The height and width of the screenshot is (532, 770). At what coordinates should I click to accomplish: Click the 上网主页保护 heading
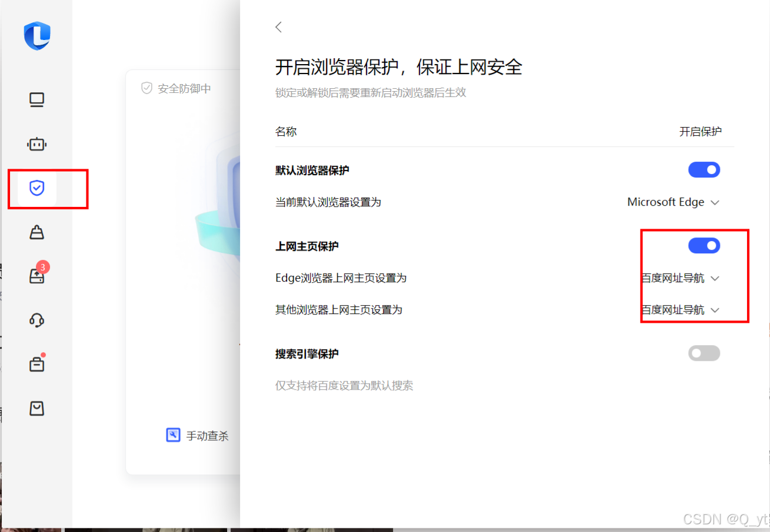pos(307,246)
